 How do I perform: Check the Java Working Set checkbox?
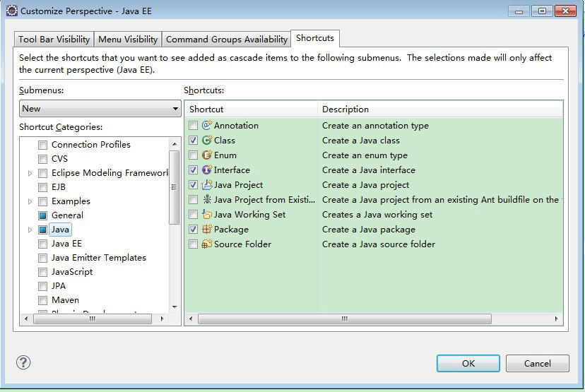194,215
